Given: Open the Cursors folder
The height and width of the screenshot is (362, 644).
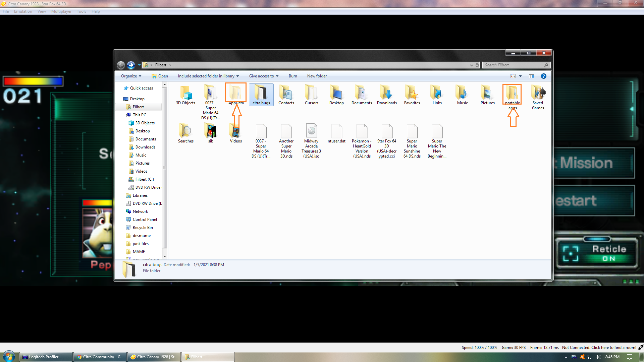Looking at the screenshot, I should [312, 95].
